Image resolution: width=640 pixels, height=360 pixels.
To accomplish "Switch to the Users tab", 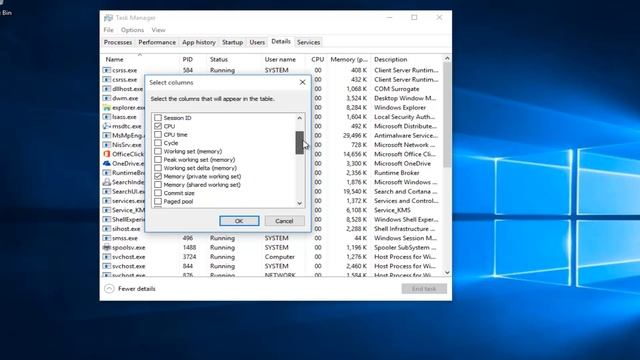I will pos(257,42).
